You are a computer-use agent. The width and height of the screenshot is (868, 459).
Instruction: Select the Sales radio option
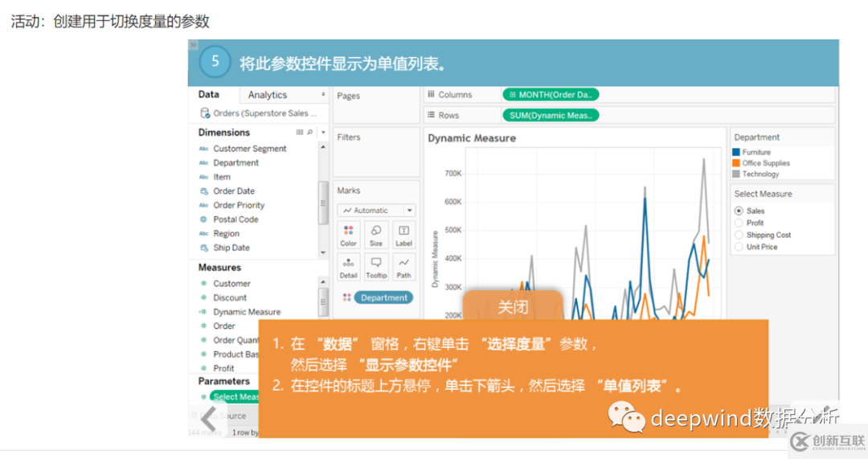pos(739,211)
